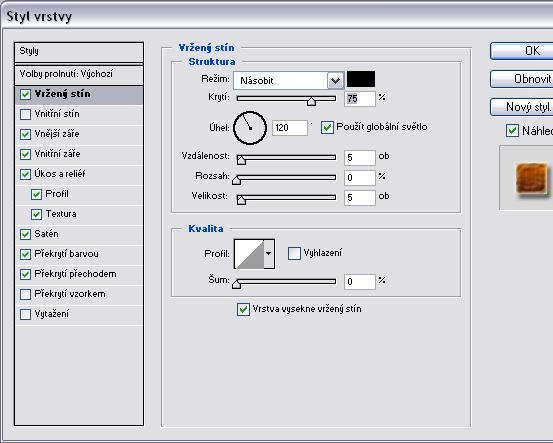The image size is (553, 443).
Task: Click the OK button
Action: click(522, 51)
